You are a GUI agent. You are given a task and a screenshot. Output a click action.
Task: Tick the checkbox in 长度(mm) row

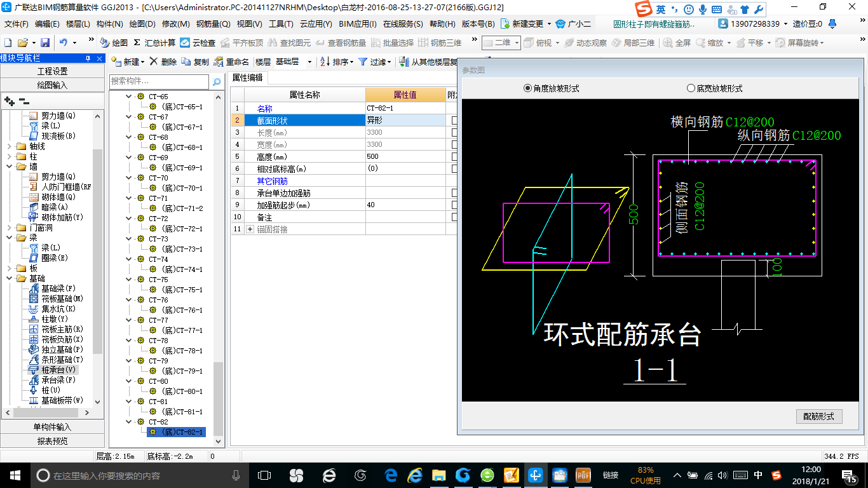tap(455, 132)
